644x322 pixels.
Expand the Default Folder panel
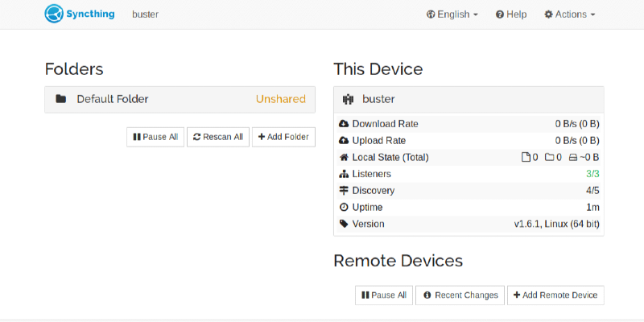(180, 99)
